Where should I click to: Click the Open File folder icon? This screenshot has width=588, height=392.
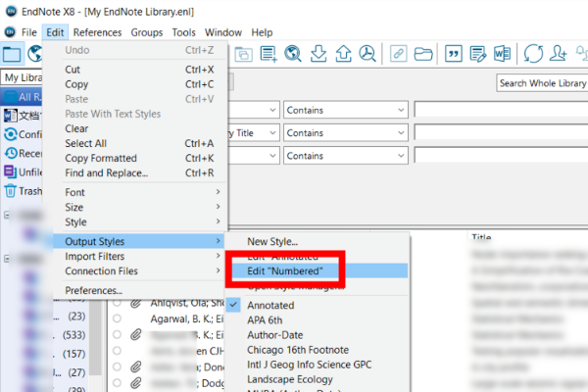pos(423,54)
